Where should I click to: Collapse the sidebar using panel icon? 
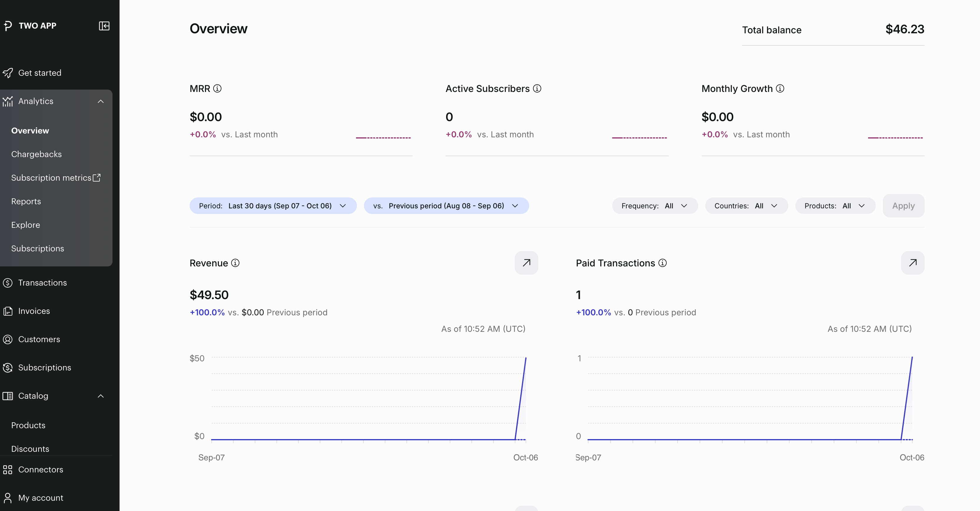coord(104,26)
